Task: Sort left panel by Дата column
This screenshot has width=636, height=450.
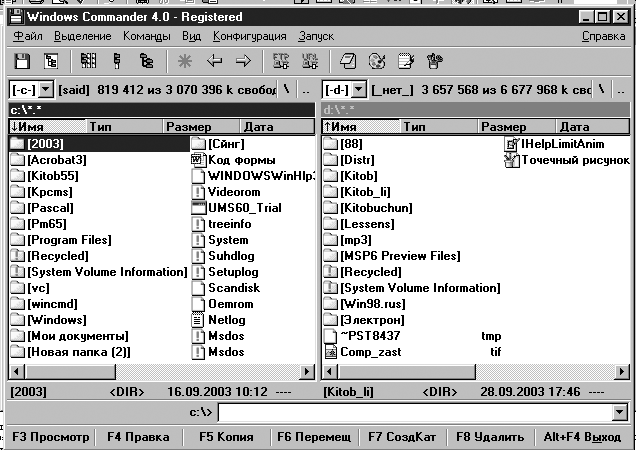Action: 277,127
